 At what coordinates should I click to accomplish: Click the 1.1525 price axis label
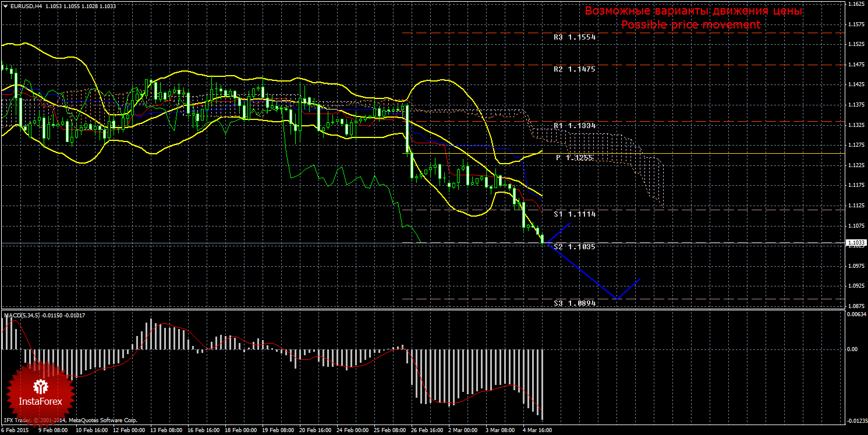pos(856,44)
